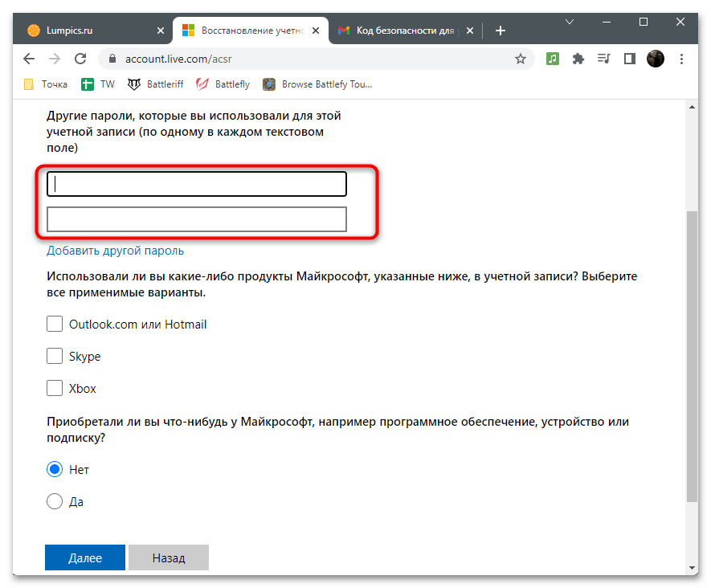Image resolution: width=711 pixels, height=588 pixels.
Task: Select the Нет radio button
Action: click(x=55, y=469)
